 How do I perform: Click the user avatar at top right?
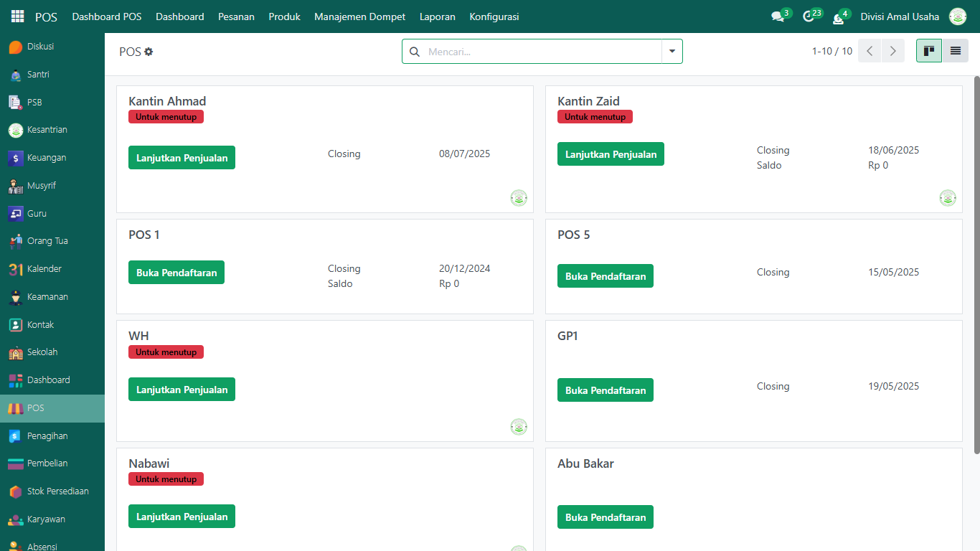click(958, 17)
